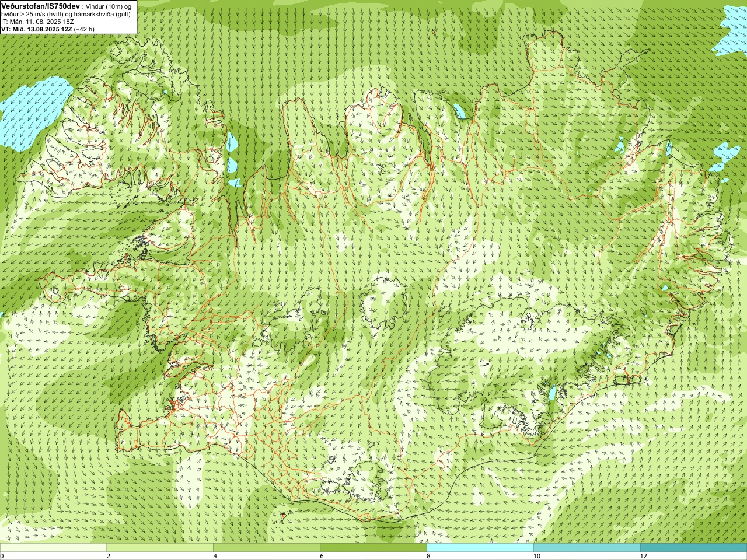
Task: Click the legend tick label '12'
Action: [644, 556]
